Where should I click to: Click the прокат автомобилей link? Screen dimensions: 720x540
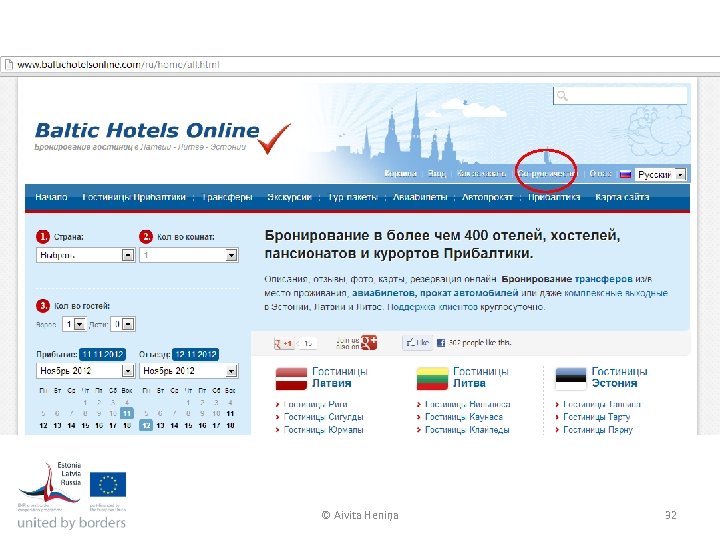[x=469, y=293]
